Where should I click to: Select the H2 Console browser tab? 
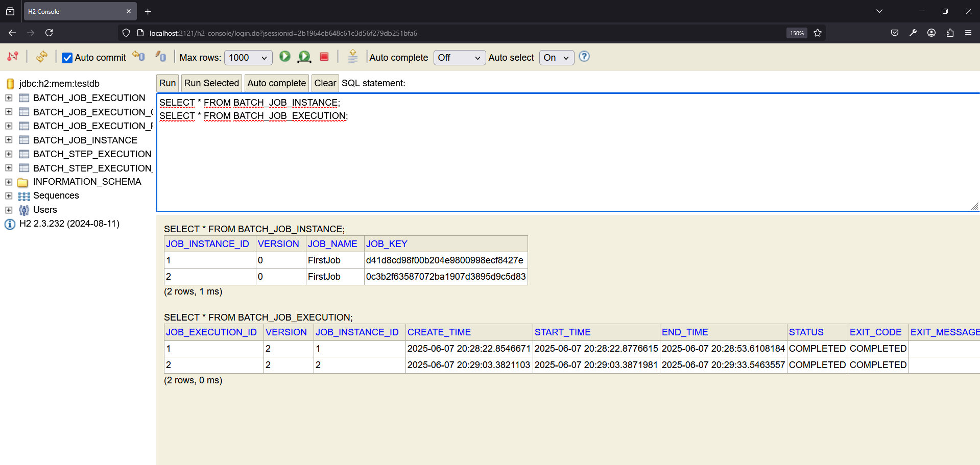coord(80,11)
